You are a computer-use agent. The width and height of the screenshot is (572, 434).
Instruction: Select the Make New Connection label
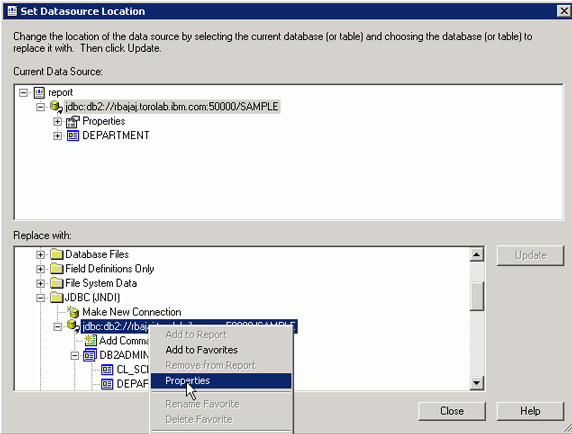[x=132, y=312]
